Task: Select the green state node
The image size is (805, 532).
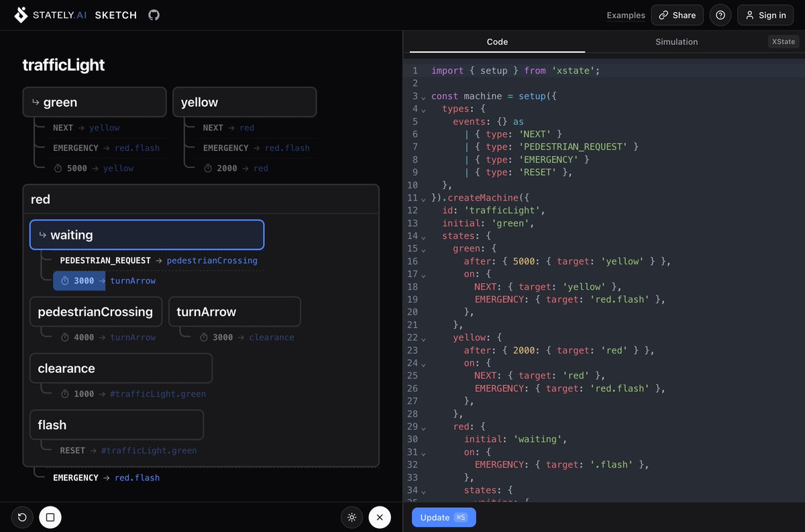Action: 95,102
